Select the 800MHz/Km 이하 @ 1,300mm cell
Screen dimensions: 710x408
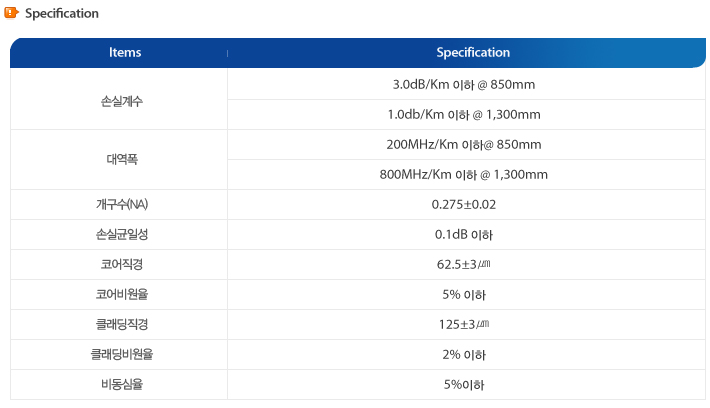click(464, 175)
